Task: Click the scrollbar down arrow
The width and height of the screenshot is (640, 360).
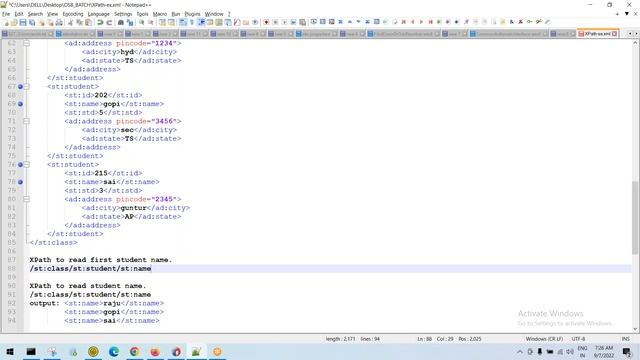Action: pos(635,329)
